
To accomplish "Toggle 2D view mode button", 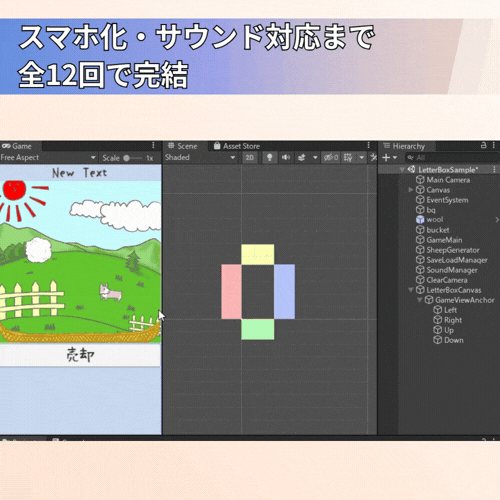I will click(x=250, y=157).
